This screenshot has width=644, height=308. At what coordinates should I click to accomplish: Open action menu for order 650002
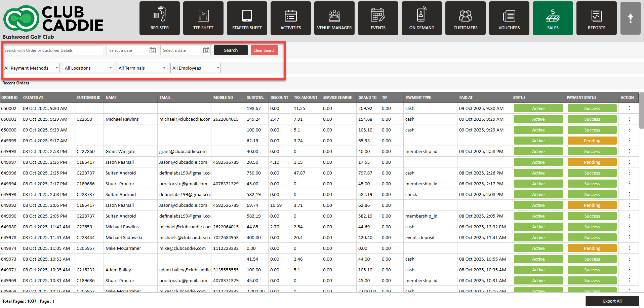[x=629, y=108]
